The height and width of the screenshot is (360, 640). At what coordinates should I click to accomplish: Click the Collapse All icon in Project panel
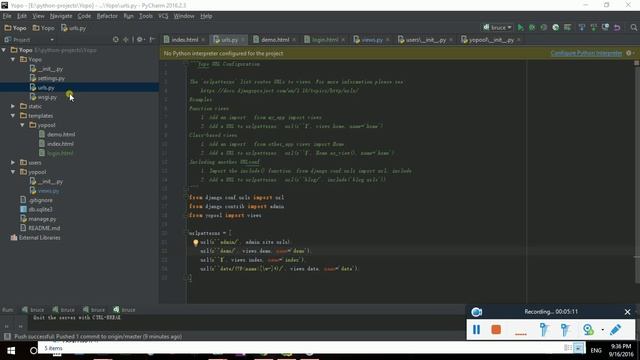pyautogui.click(x=126, y=40)
